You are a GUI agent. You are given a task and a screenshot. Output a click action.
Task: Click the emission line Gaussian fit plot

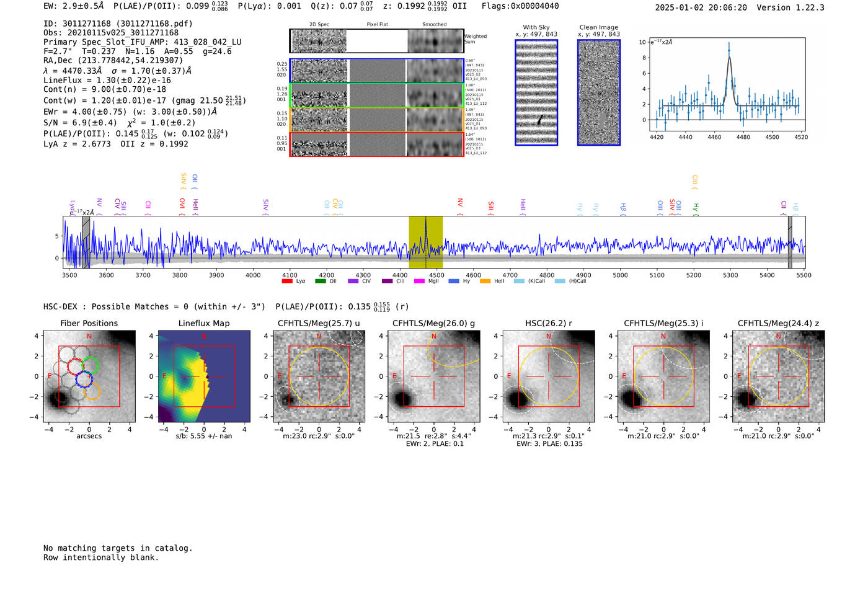pos(727,85)
